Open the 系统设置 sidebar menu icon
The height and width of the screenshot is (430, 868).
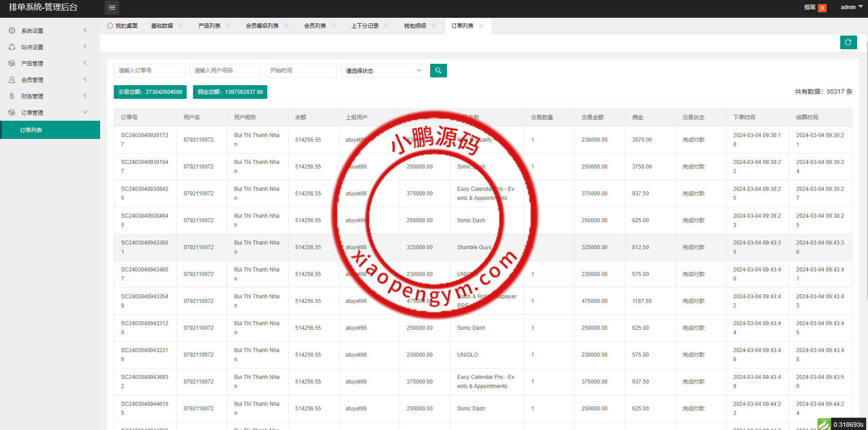tap(12, 31)
